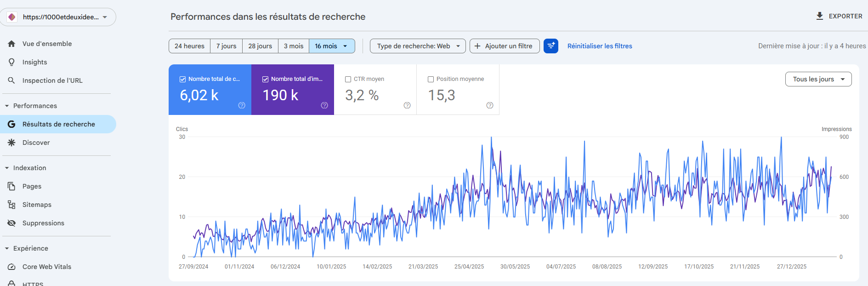Viewport: 868px width, 286px height.
Task: Click the URL inspection magnifier icon
Action: coord(11,80)
